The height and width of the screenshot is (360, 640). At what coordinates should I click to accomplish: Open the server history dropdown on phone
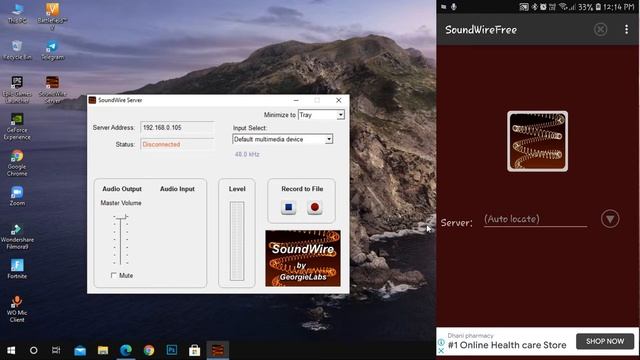(x=610, y=219)
